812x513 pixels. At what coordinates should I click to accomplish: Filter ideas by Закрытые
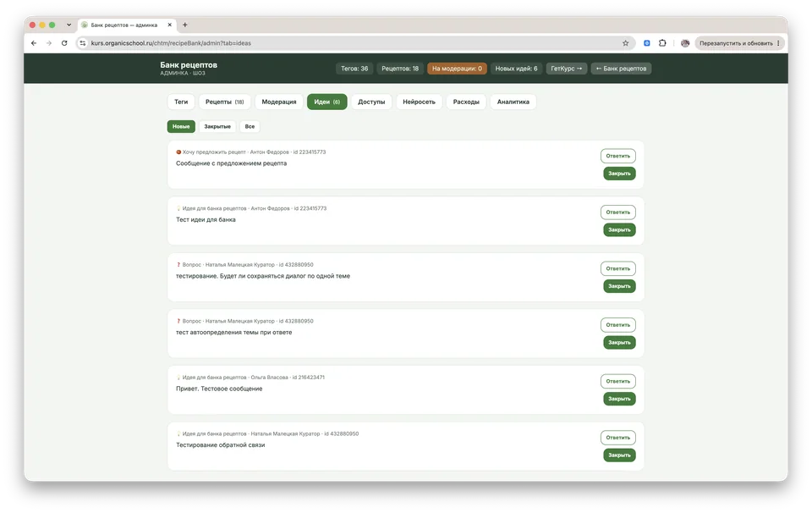point(217,126)
